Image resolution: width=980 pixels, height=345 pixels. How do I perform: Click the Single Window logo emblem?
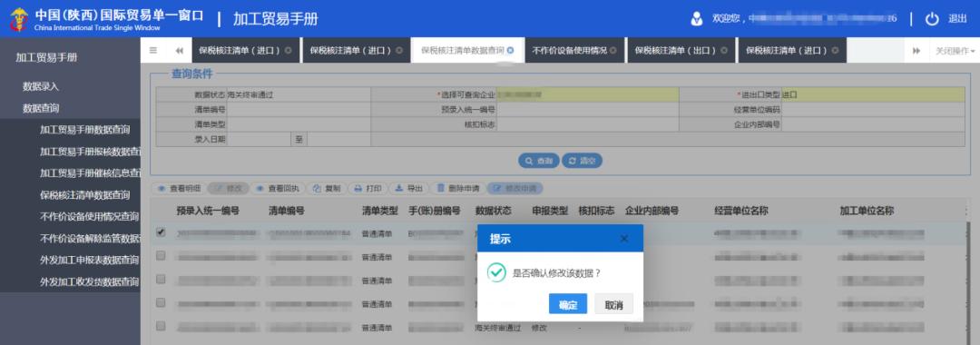point(18,19)
